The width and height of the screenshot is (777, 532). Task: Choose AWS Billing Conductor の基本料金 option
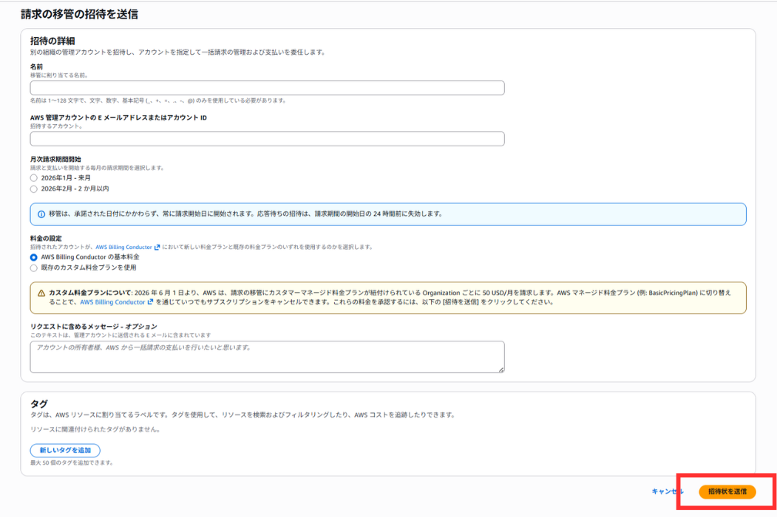pyautogui.click(x=34, y=257)
